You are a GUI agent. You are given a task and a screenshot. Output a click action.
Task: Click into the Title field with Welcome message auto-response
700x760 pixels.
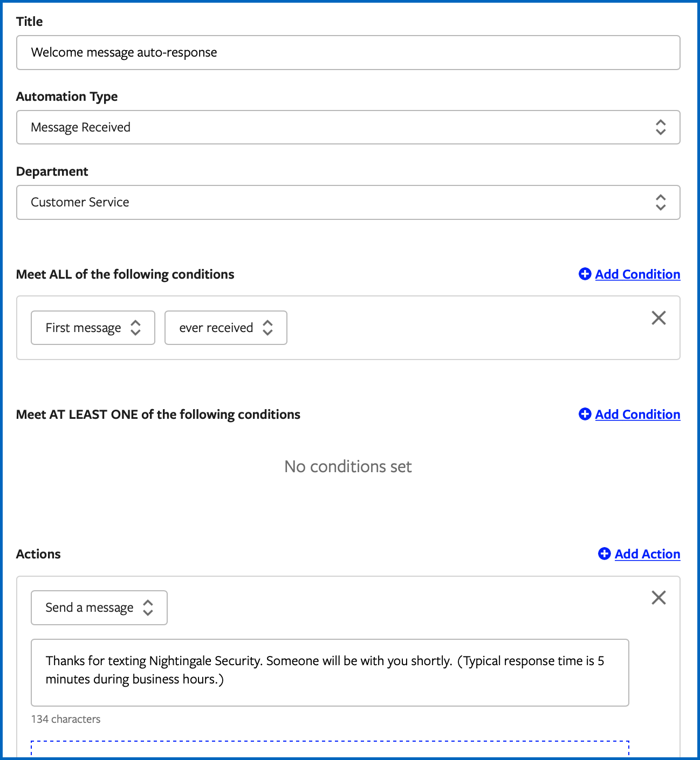pyautogui.click(x=348, y=52)
